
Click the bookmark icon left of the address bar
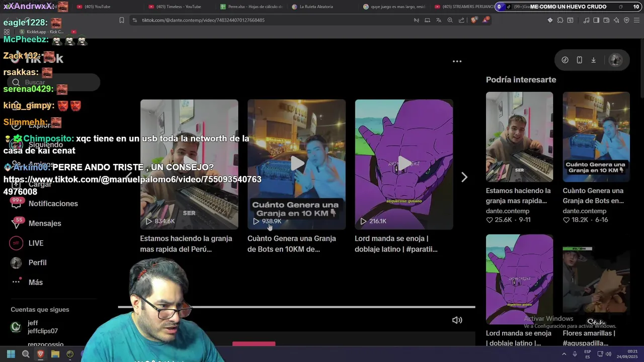pos(121,20)
